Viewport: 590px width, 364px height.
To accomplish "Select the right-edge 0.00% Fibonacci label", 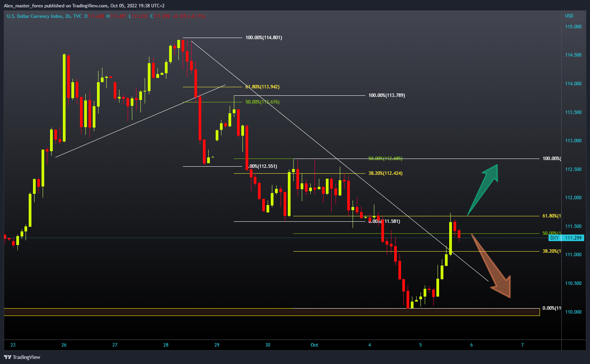I will pyautogui.click(x=552, y=308).
